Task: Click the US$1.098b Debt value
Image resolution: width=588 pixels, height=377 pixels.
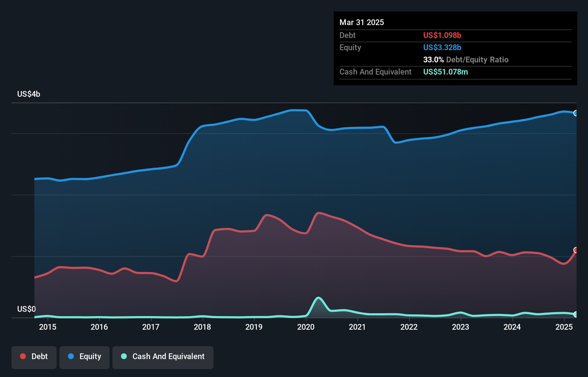Action: [x=442, y=35]
